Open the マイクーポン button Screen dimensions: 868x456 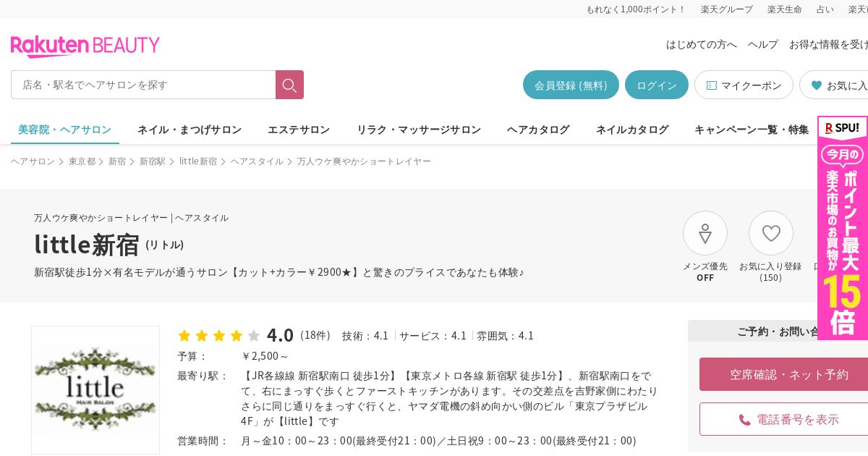(x=744, y=85)
